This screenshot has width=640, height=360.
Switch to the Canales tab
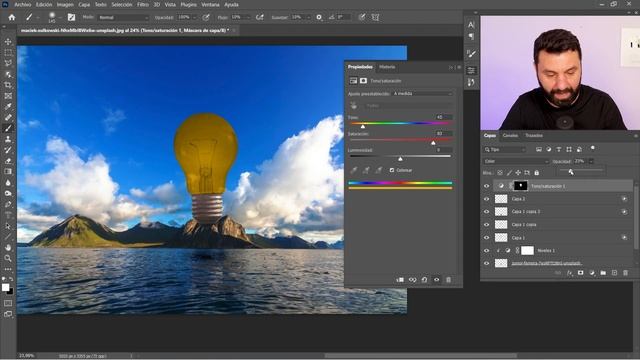tap(510, 136)
